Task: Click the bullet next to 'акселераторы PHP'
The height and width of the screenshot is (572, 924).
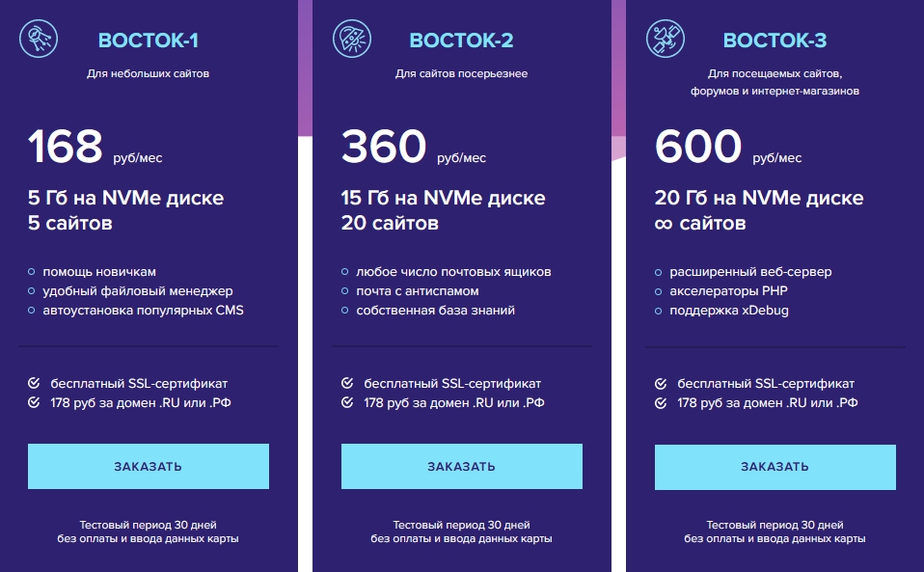Action: [x=659, y=291]
